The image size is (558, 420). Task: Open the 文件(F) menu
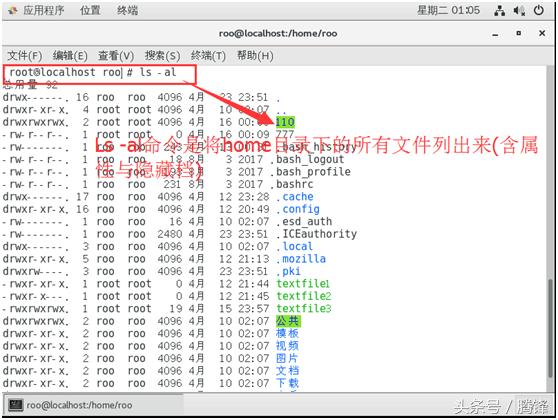(25, 56)
